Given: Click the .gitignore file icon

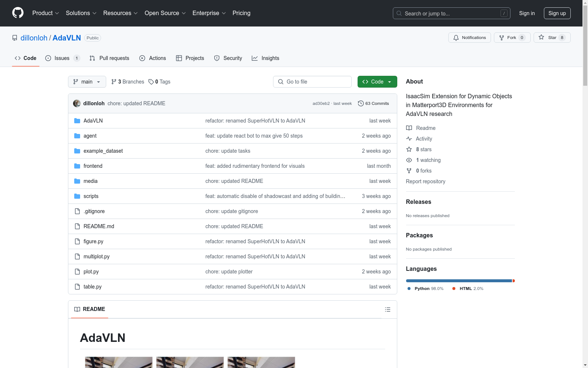Looking at the screenshot, I should pyautogui.click(x=77, y=211).
